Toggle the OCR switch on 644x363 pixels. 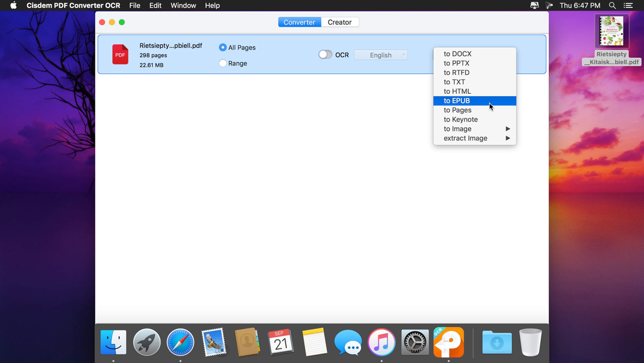click(325, 55)
